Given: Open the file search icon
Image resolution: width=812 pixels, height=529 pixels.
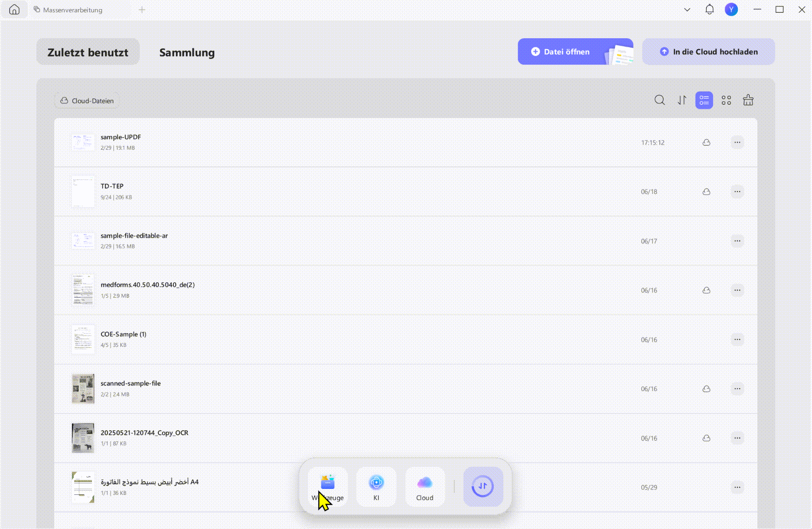Looking at the screenshot, I should 660,100.
